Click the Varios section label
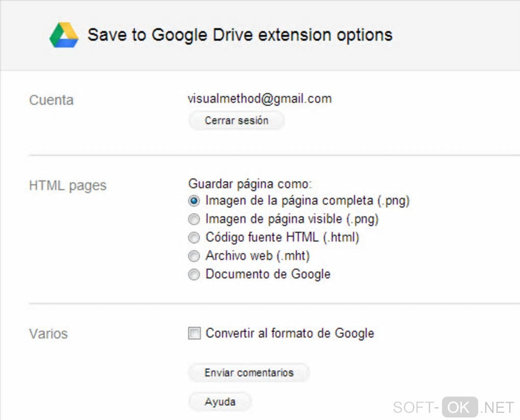The width and height of the screenshot is (520, 420). tap(48, 334)
